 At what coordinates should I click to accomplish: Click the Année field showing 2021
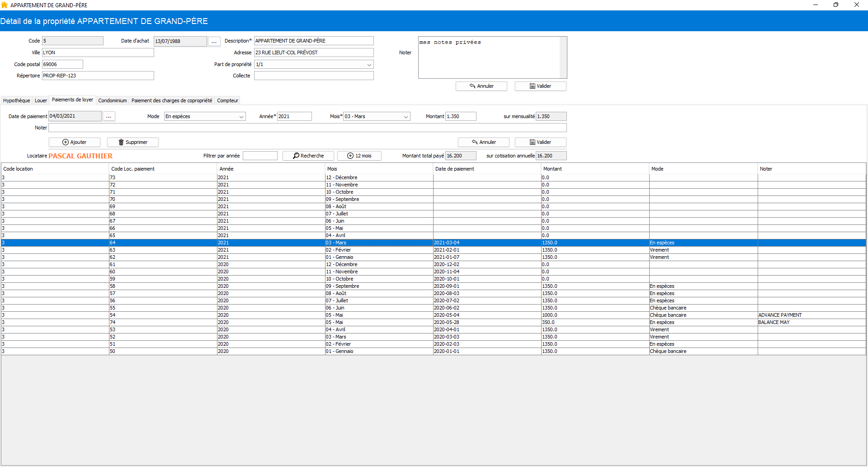294,116
